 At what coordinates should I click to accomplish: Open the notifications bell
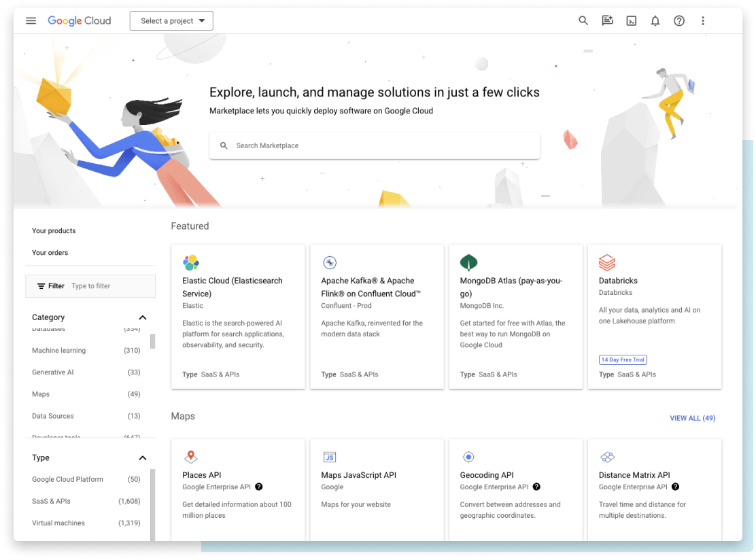[655, 20]
